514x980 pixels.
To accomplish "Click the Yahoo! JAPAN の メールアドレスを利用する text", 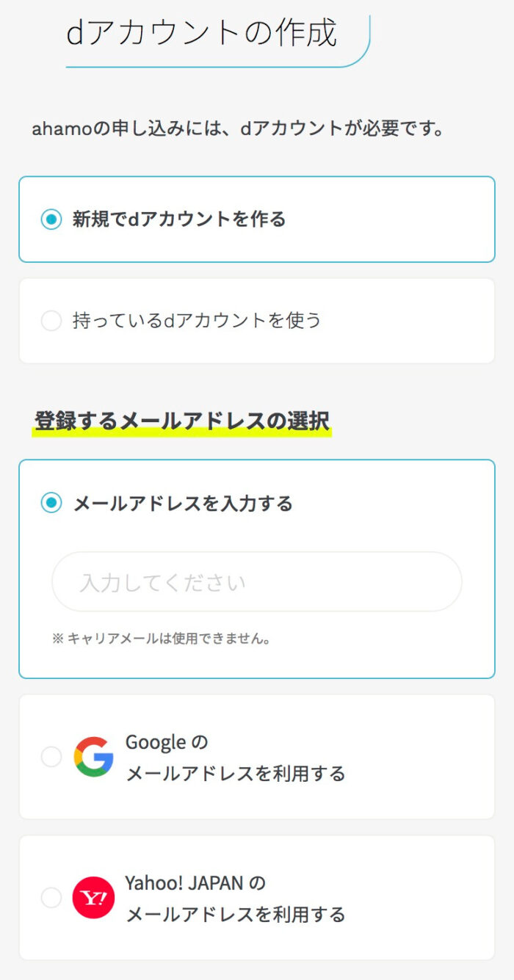I will (x=235, y=899).
